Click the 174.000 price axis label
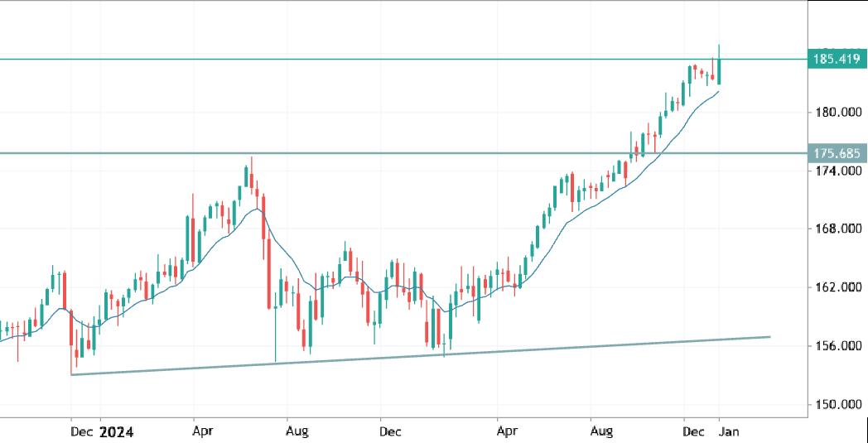 836,171
